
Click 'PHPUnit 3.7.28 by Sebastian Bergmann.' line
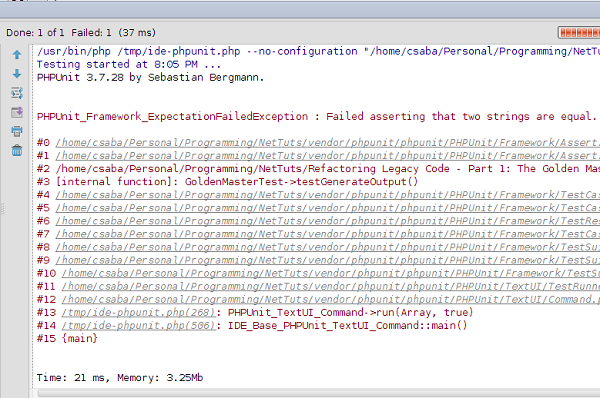coord(150,77)
